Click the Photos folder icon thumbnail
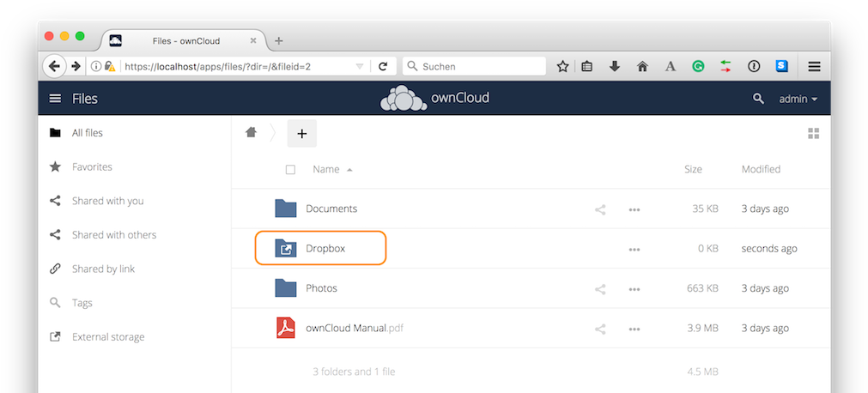868x393 pixels. [286, 288]
